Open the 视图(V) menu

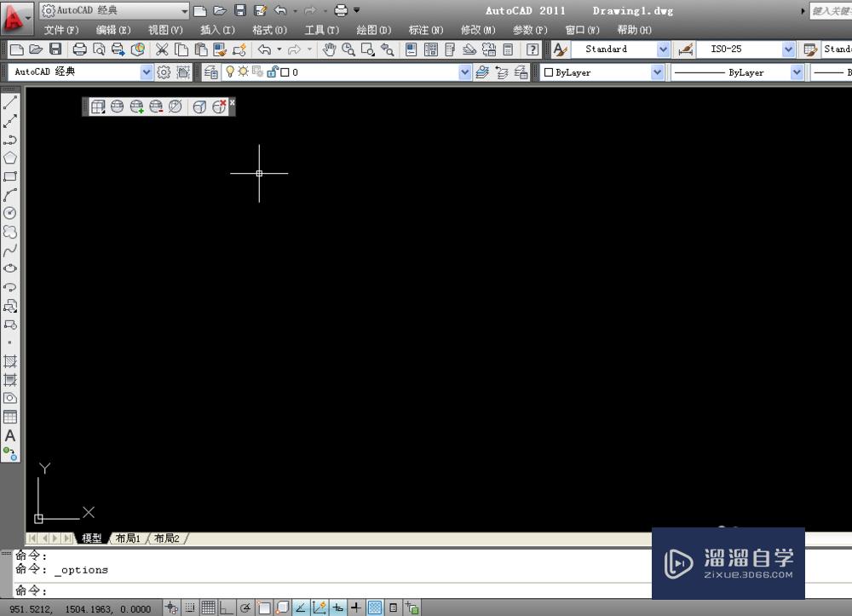click(165, 31)
